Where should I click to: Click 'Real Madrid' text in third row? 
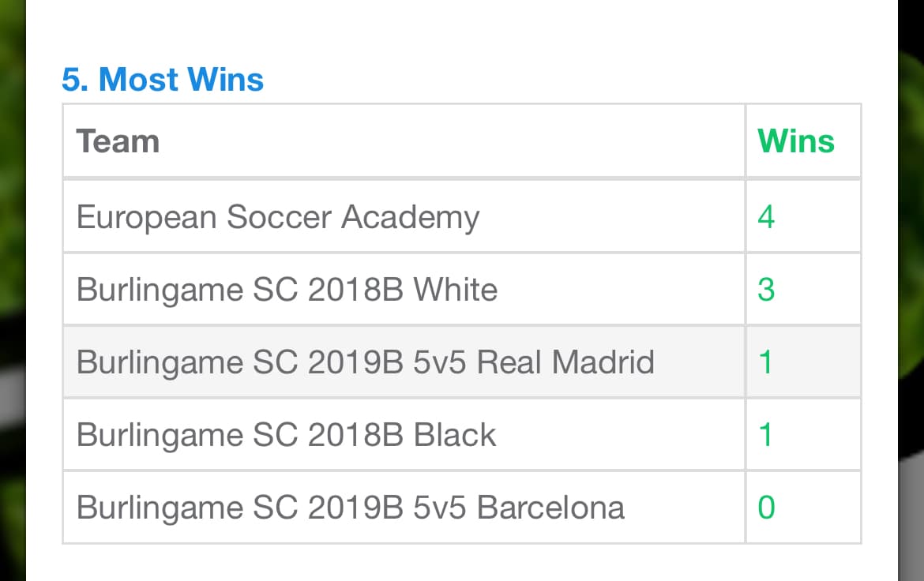(x=566, y=362)
